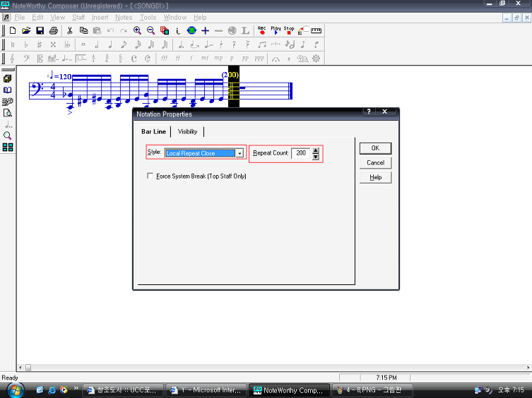The image size is (532, 398).
Task: Open Help from the dialog
Action: 375,177
